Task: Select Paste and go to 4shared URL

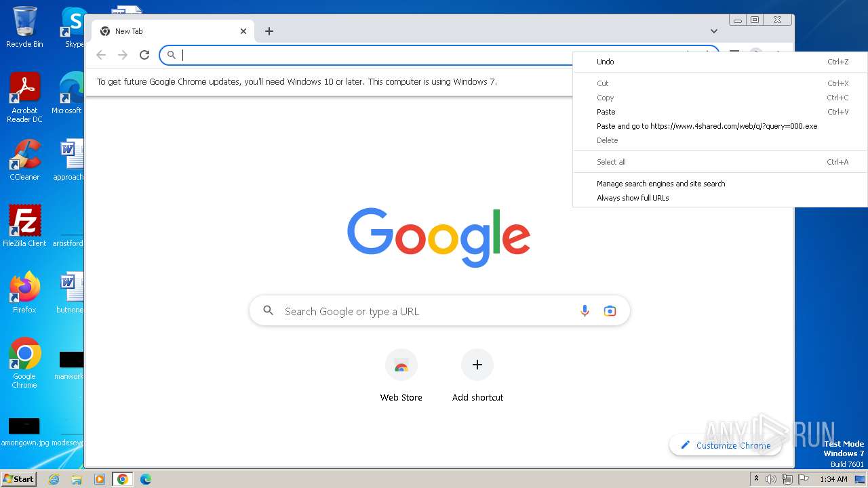Action: (x=720, y=126)
